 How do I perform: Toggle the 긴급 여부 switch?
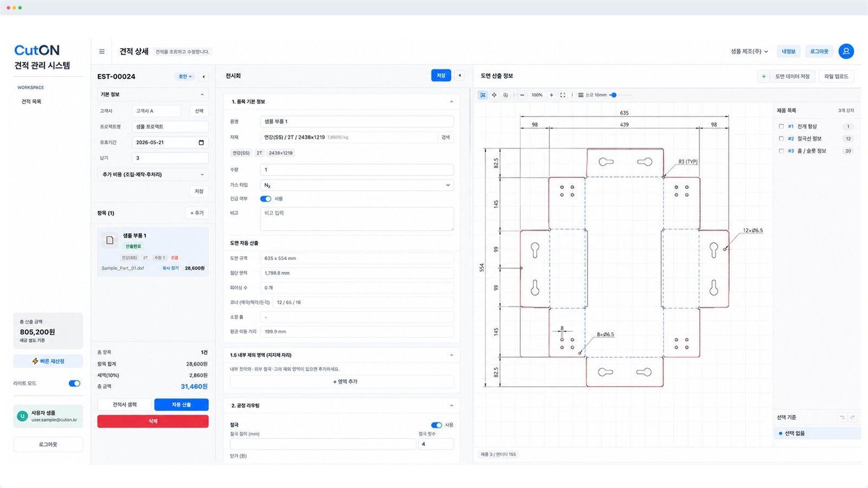pos(266,199)
